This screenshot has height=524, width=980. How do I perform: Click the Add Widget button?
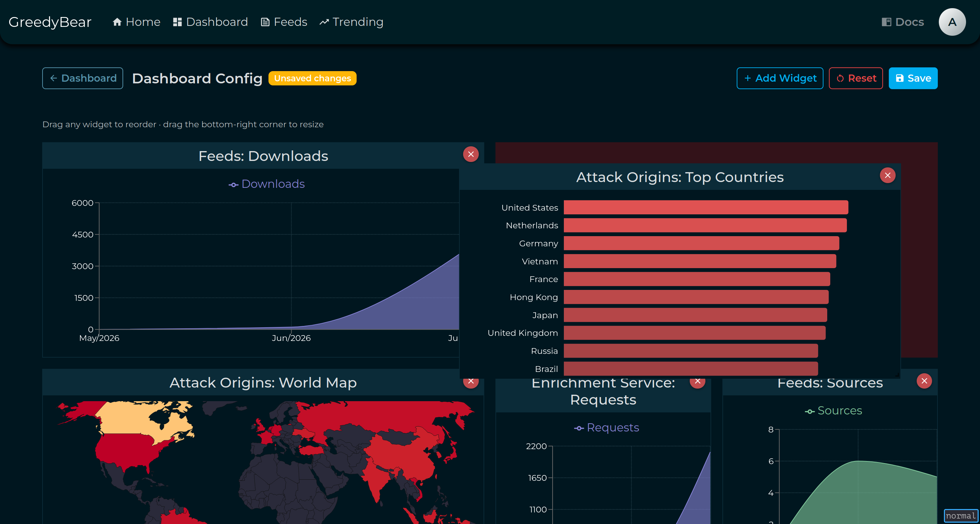(x=780, y=78)
